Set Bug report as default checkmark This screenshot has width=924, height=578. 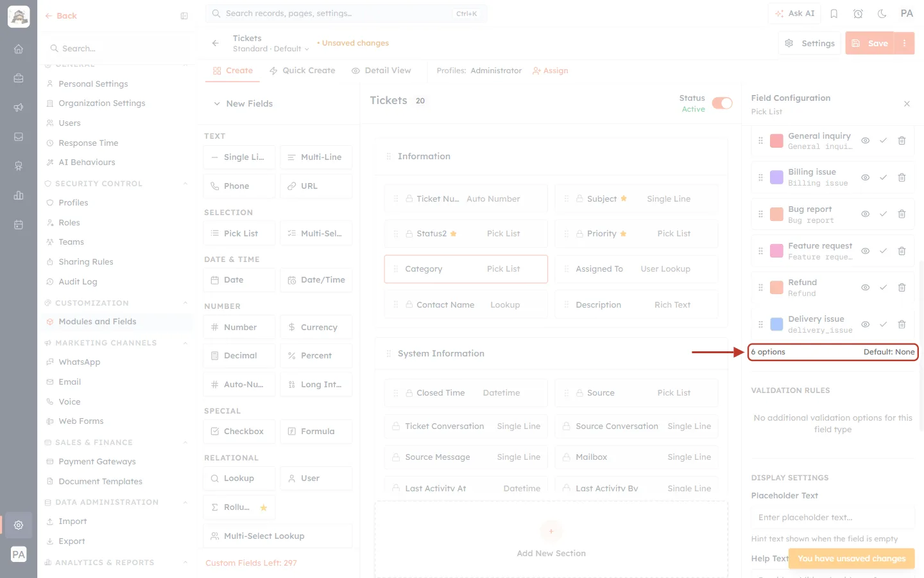(x=883, y=214)
